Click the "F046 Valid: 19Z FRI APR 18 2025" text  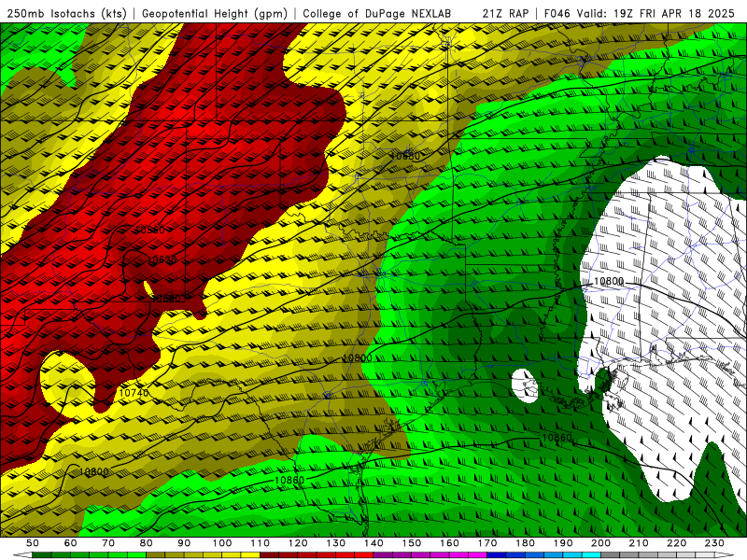pyautogui.click(x=640, y=14)
